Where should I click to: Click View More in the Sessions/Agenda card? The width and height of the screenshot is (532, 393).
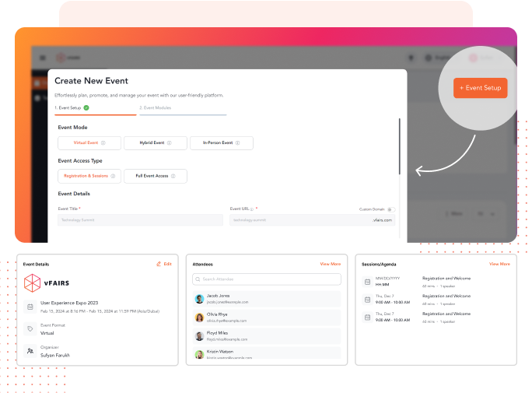[x=499, y=264]
